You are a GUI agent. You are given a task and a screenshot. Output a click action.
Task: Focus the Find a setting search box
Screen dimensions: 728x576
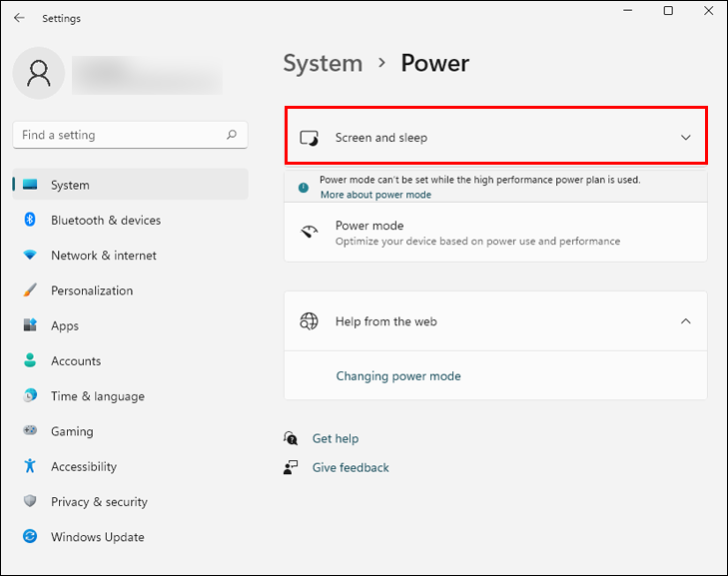pyautogui.click(x=120, y=135)
